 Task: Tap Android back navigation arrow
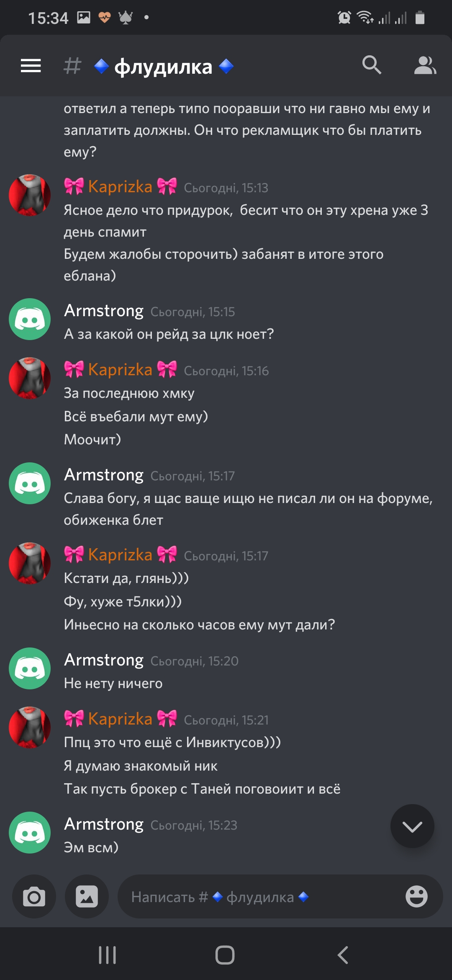click(343, 955)
